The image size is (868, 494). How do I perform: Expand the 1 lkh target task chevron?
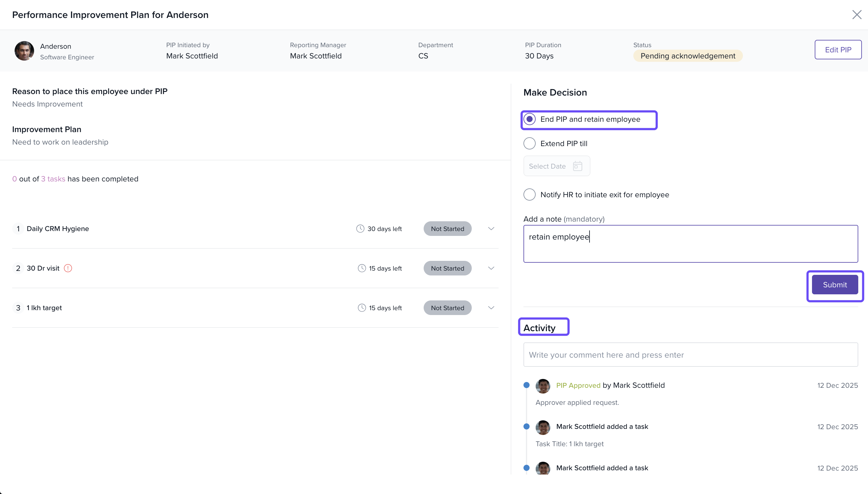491,308
